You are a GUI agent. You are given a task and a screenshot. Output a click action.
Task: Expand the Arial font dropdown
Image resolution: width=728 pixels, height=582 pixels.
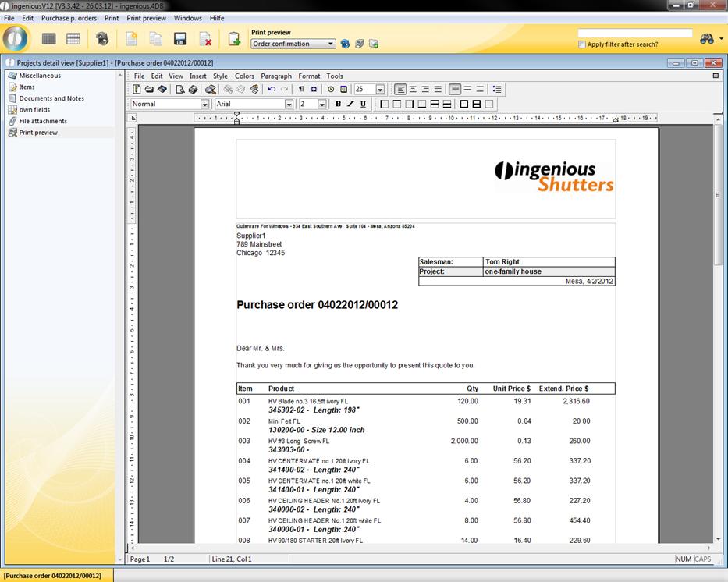[x=289, y=104]
